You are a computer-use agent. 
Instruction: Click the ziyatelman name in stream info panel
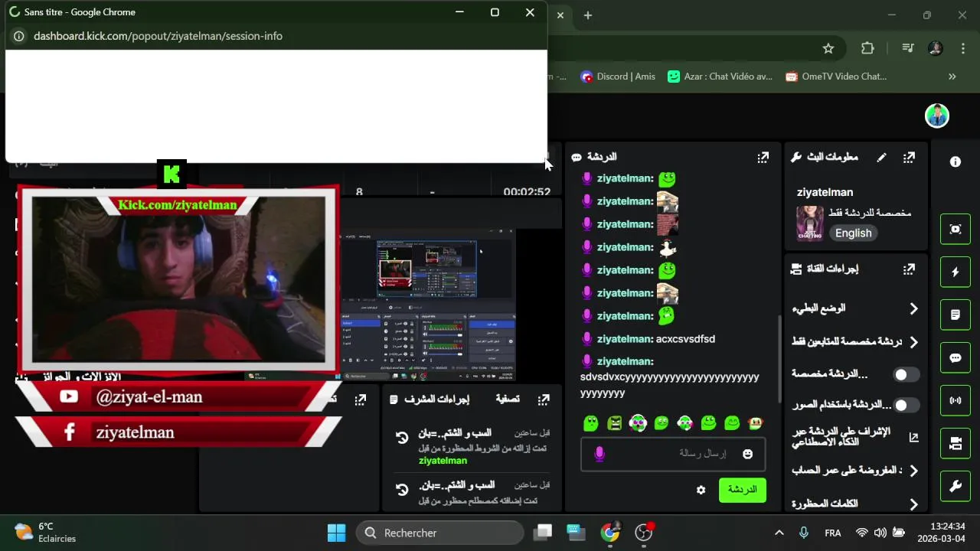825,192
